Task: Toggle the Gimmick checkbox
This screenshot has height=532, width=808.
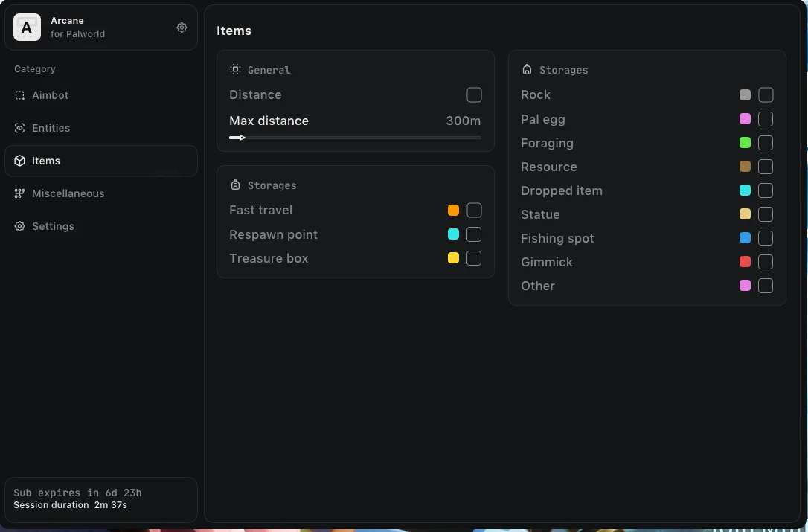Action: [x=766, y=262]
